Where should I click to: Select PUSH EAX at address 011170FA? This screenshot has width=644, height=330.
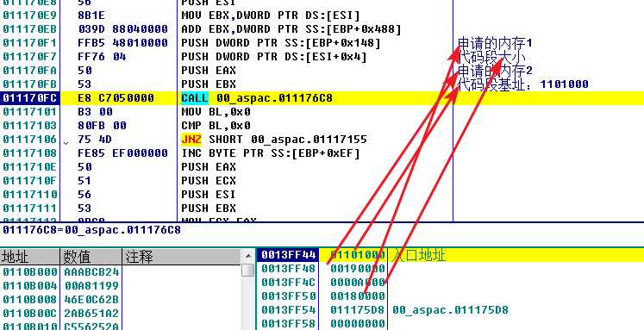(209, 71)
